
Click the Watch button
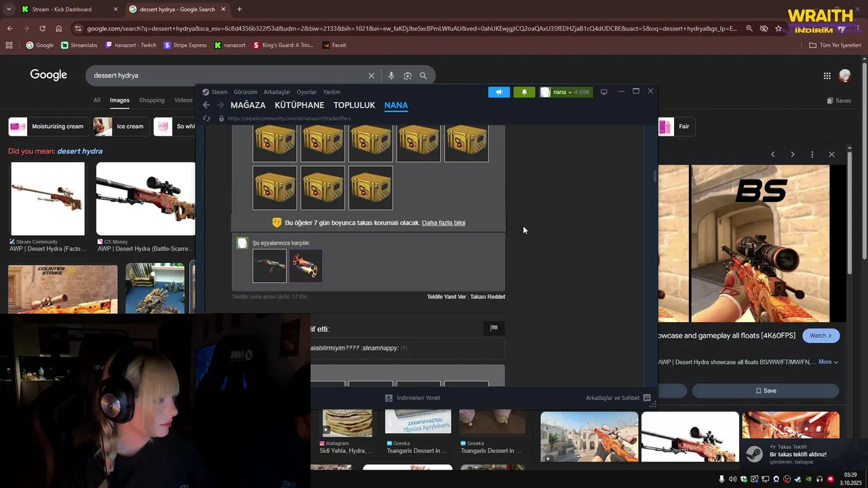pyautogui.click(x=821, y=335)
